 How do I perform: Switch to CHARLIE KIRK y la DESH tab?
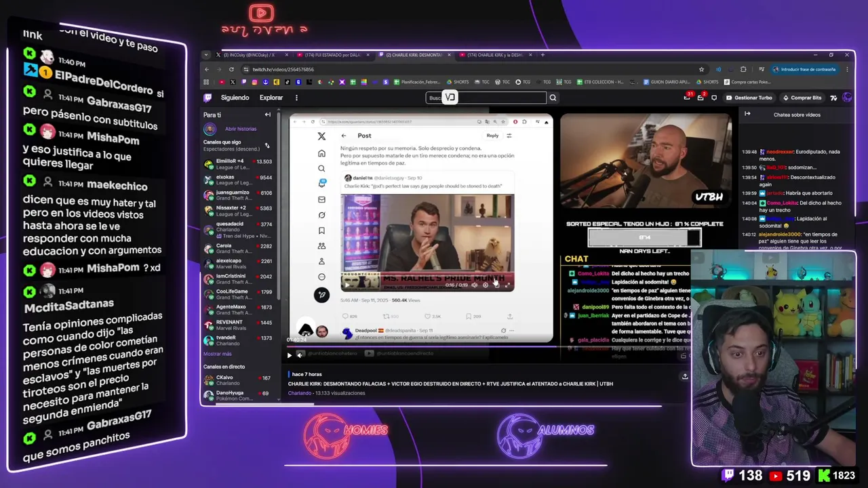click(x=495, y=55)
